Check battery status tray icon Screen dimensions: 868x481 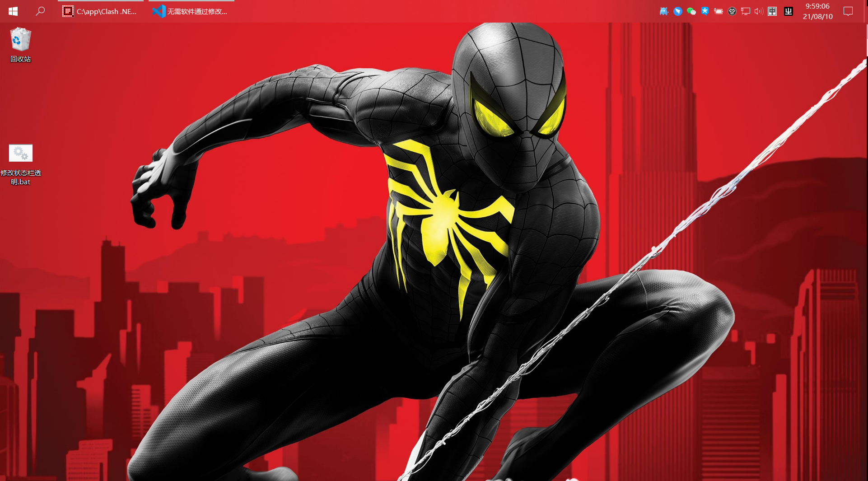pyautogui.click(x=718, y=11)
